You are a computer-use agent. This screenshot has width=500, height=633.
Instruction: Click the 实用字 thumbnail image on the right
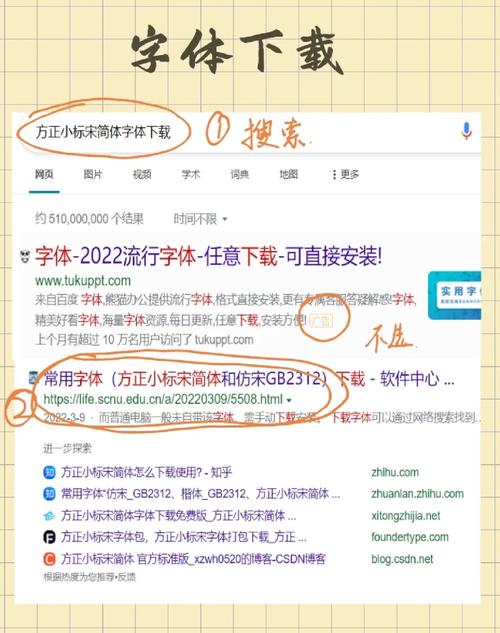(x=454, y=295)
